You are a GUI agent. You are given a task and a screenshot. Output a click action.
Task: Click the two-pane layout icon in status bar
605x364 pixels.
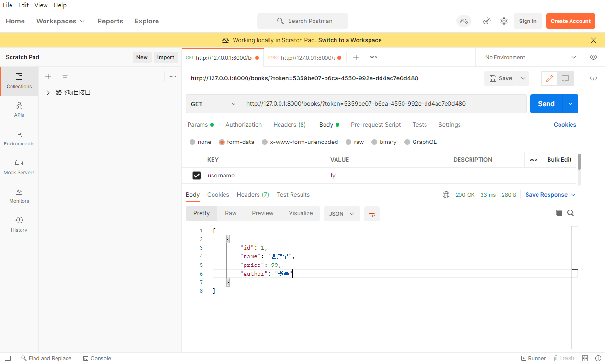(585, 358)
